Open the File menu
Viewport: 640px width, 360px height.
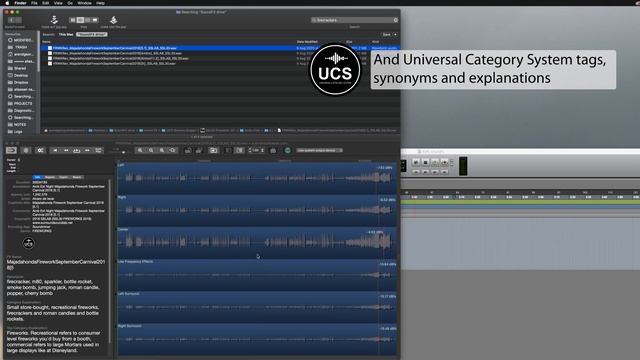34,3
